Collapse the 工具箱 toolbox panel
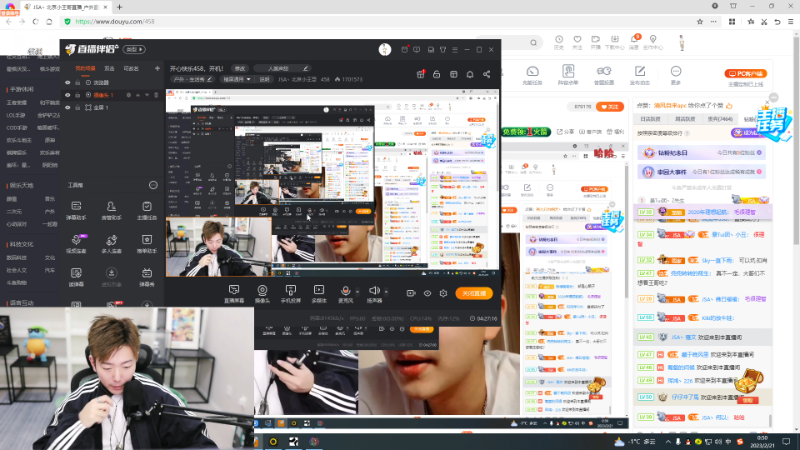 pyautogui.click(x=153, y=185)
